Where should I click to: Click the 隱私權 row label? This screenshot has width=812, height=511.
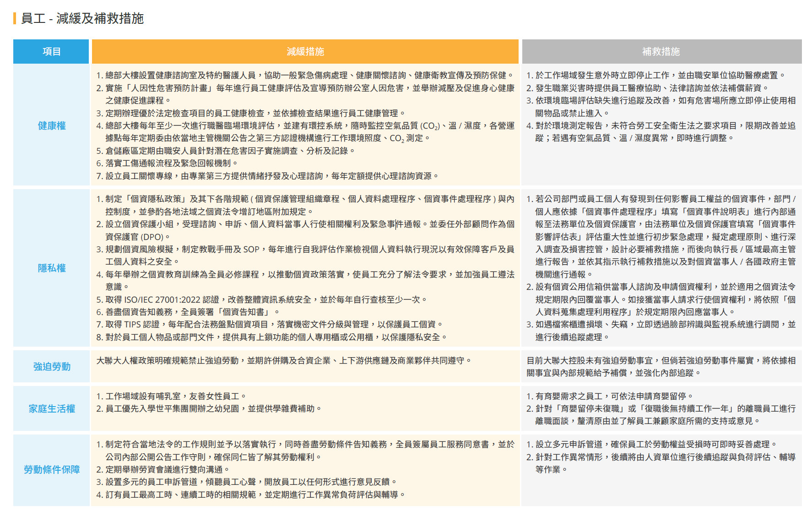click(51, 268)
